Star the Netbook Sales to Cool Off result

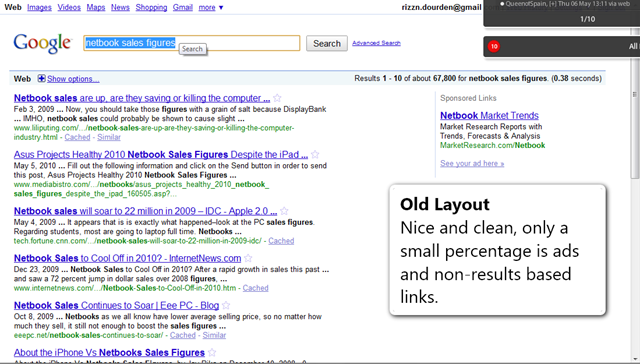tap(248, 258)
